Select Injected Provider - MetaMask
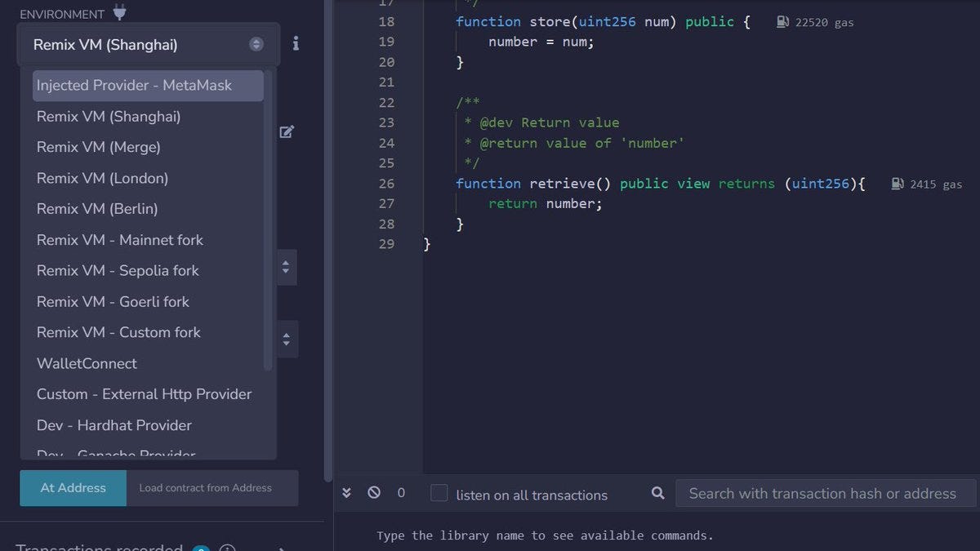This screenshot has width=980, height=551. pos(148,86)
